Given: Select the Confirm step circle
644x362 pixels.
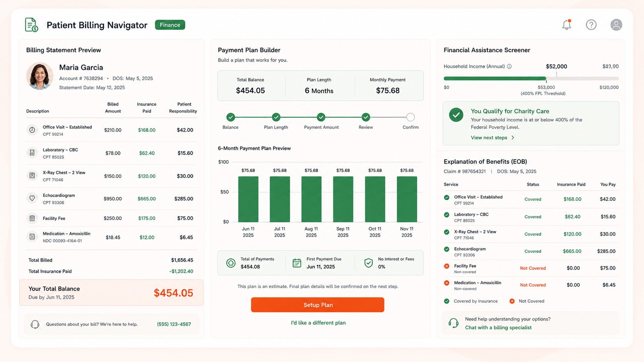Looking at the screenshot, I should click(411, 117).
